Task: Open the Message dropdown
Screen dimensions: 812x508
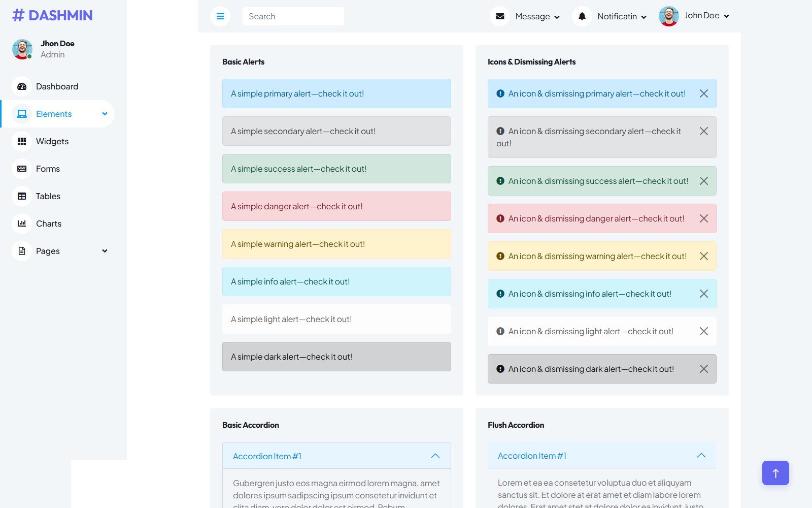Action: tap(537, 16)
